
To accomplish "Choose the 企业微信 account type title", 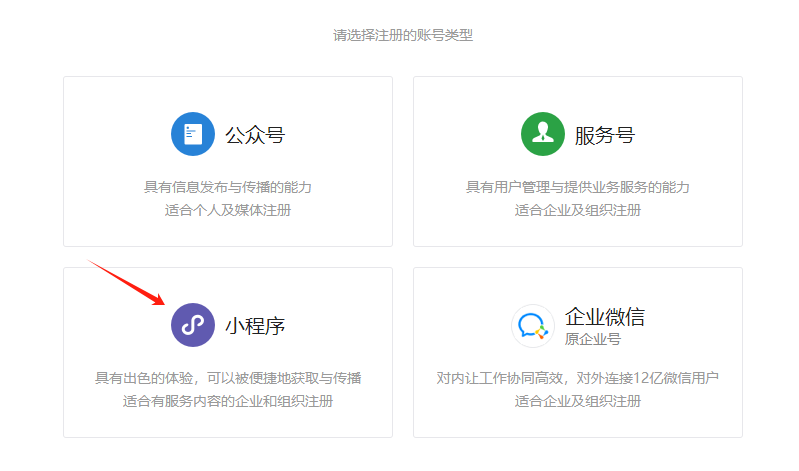I will [605, 317].
